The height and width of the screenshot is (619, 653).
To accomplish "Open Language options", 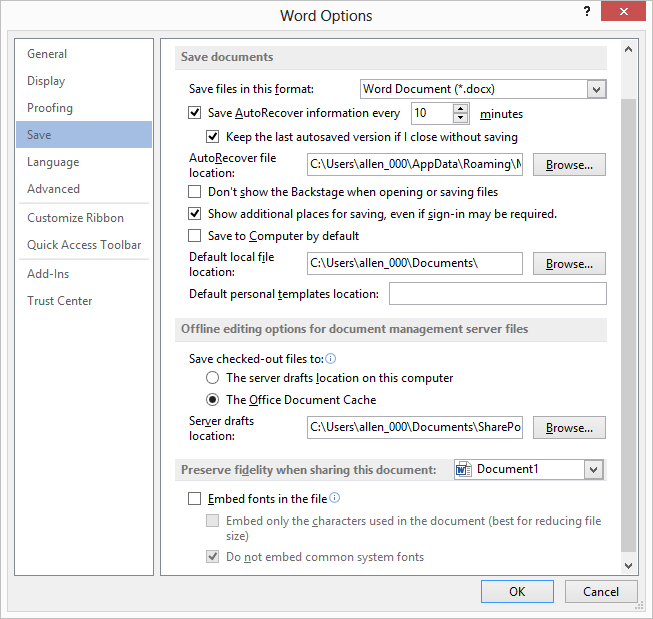I will 84,162.
